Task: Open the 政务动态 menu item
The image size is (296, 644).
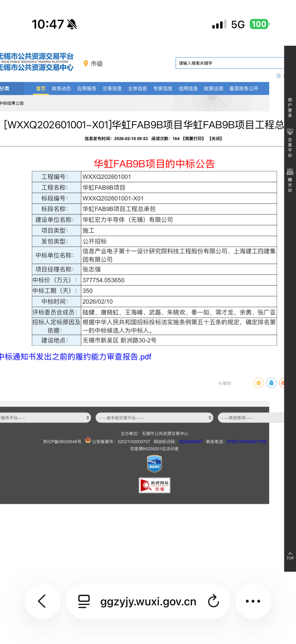Action: pyautogui.click(x=61, y=89)
